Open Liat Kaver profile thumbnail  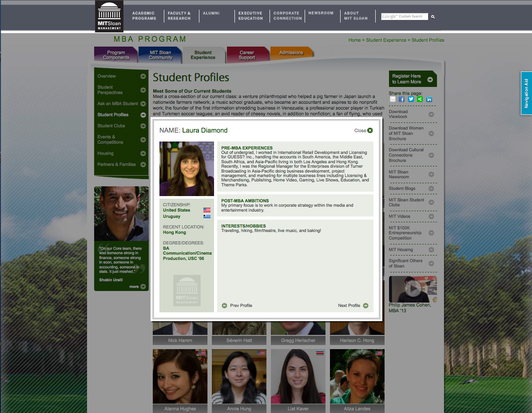coord(298,377)
